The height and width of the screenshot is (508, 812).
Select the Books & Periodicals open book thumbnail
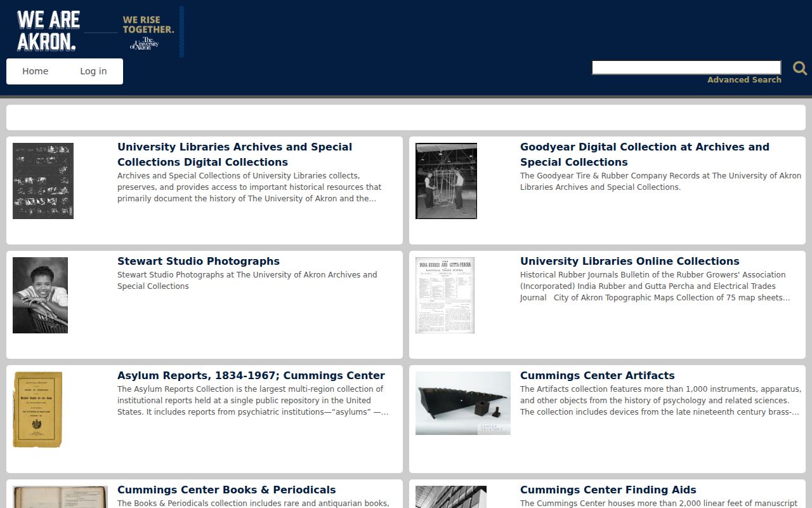[60, 497]
